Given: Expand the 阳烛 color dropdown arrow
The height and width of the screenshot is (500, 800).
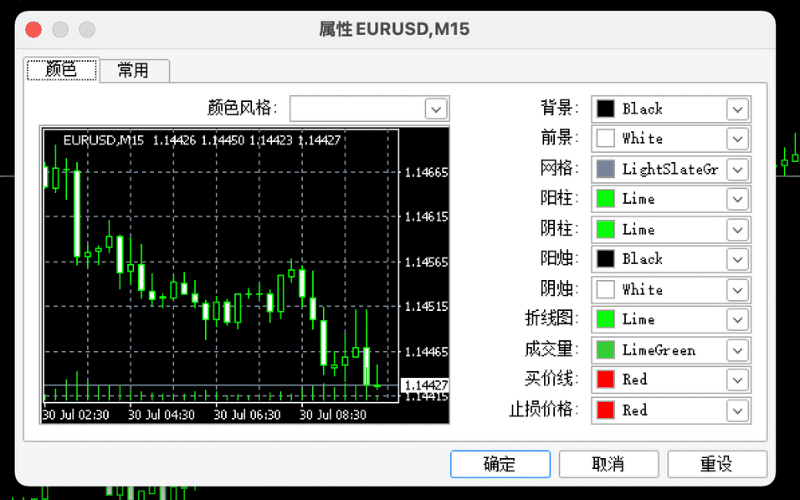Looking at the screenshot, I should coord(737,259).
